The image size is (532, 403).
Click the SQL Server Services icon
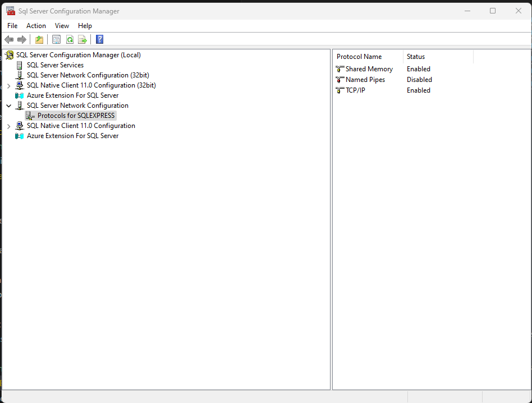click(20, 65)
